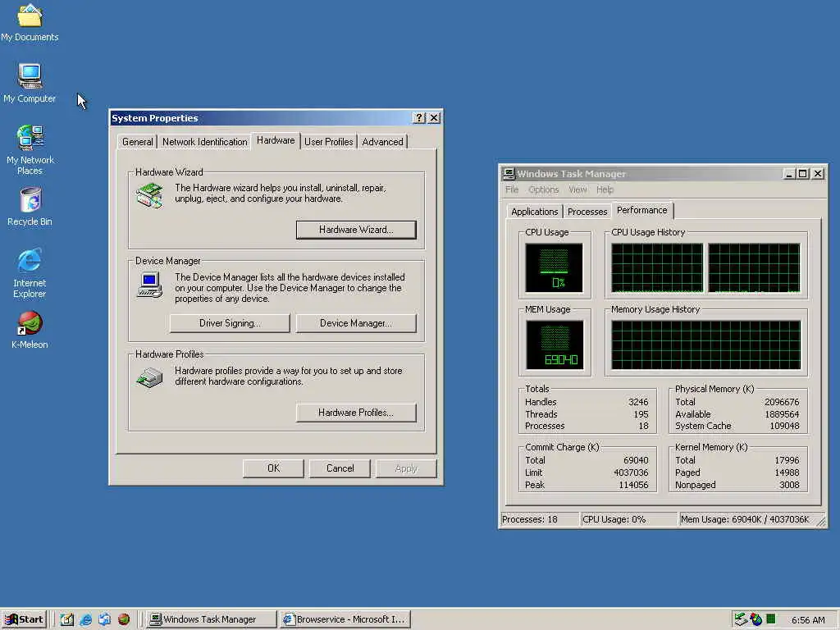The width and height of the screenshot is (840, 630).
Task: Switch to Windows Task Manager taskbar button
Action: [212, 619]
